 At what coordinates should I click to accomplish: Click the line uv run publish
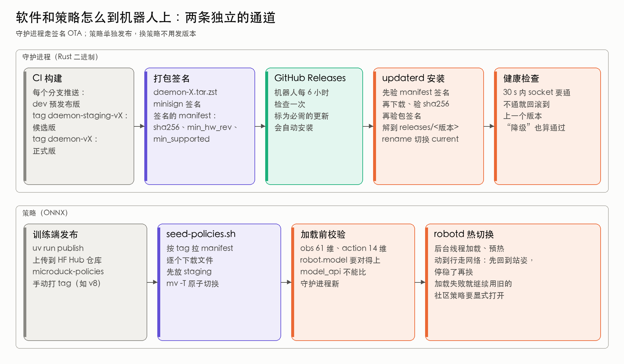click(58, 248)
